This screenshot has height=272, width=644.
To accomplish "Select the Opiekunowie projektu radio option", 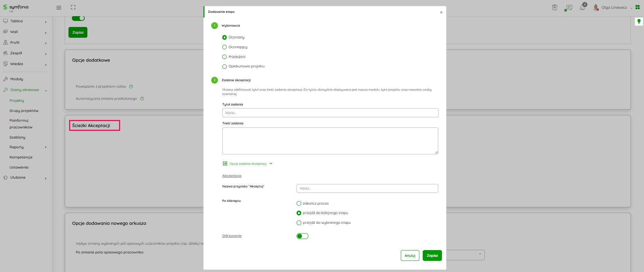I will (x=224, y=66).
